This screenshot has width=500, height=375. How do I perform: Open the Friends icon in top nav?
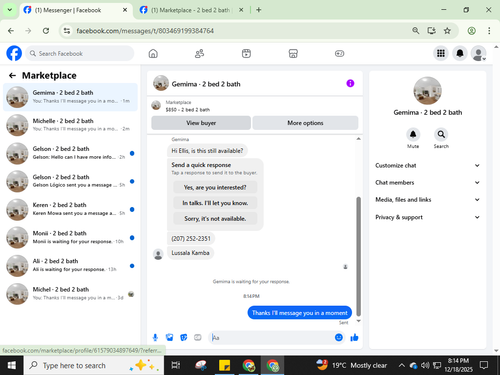199,53
